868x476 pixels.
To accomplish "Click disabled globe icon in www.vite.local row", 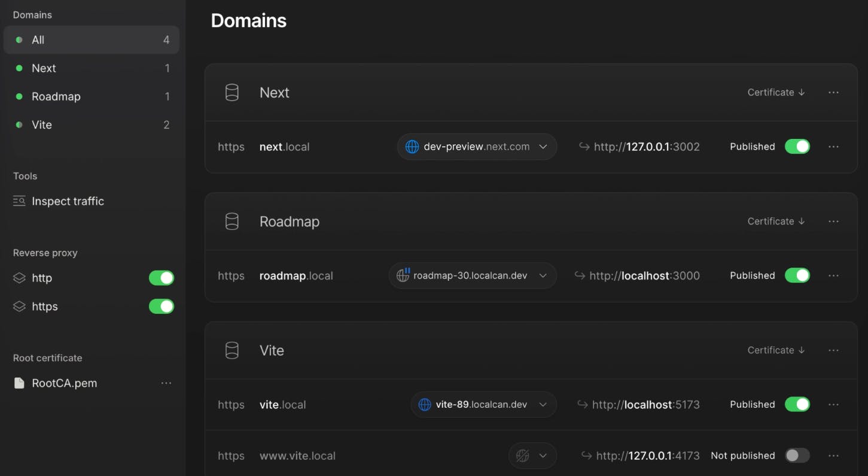I will [522, 456].
